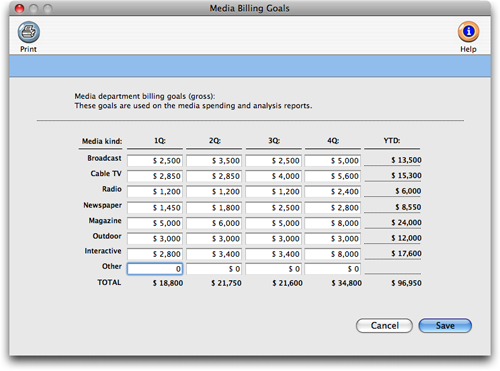Click the Magazine 4Q field showing $8,000
The width and height of the screenshot is (500, 371).
tap(333, 223)
